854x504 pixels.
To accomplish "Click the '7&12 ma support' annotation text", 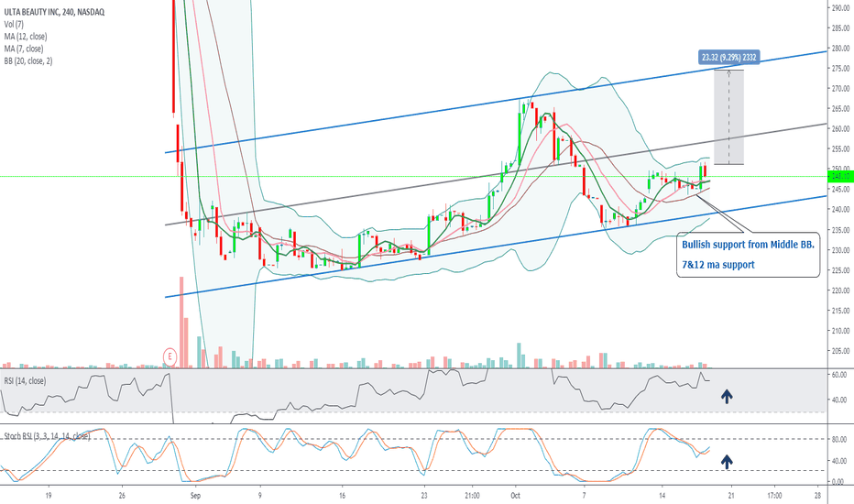I will click(x=717, y=265).
